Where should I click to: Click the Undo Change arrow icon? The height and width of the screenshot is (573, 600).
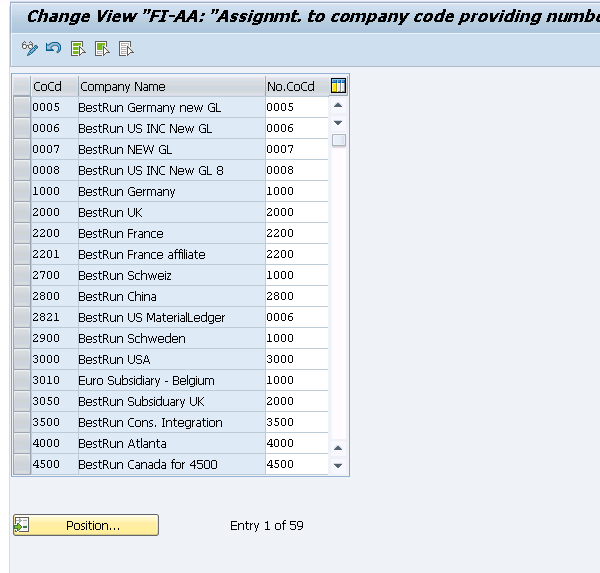coord(53,49)
